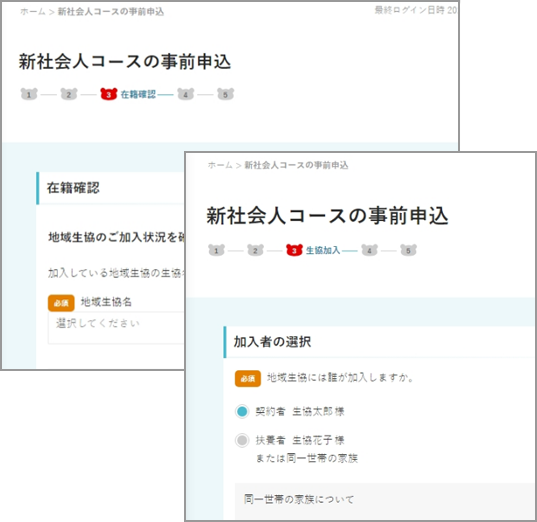This screenshot has height=522, width=537.
Task: Click the front window page title 新社会人コースの事前申込
Action: coord(327,216)
